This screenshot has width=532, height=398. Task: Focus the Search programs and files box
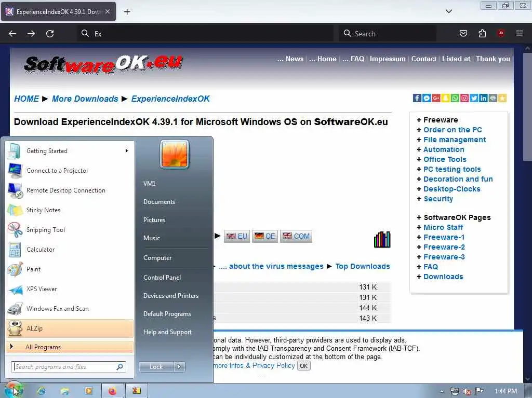click(69, 367)
